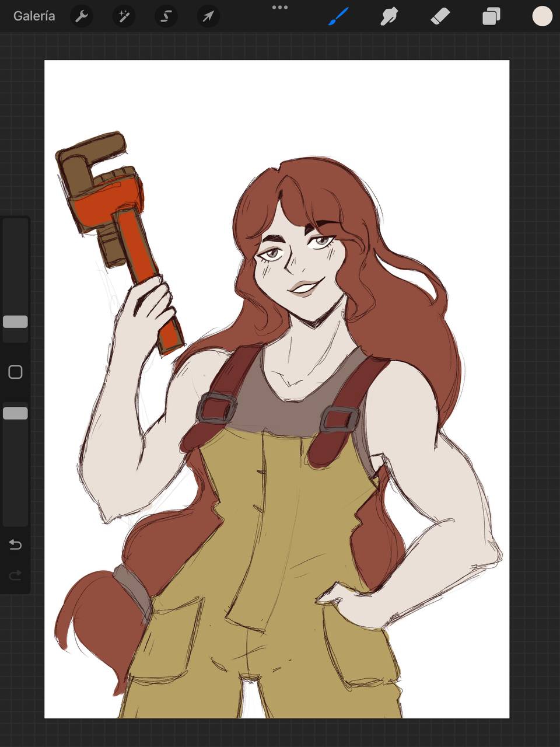
Task: Tap the square modify button in sidebar
Action: [x=15, y=372]
